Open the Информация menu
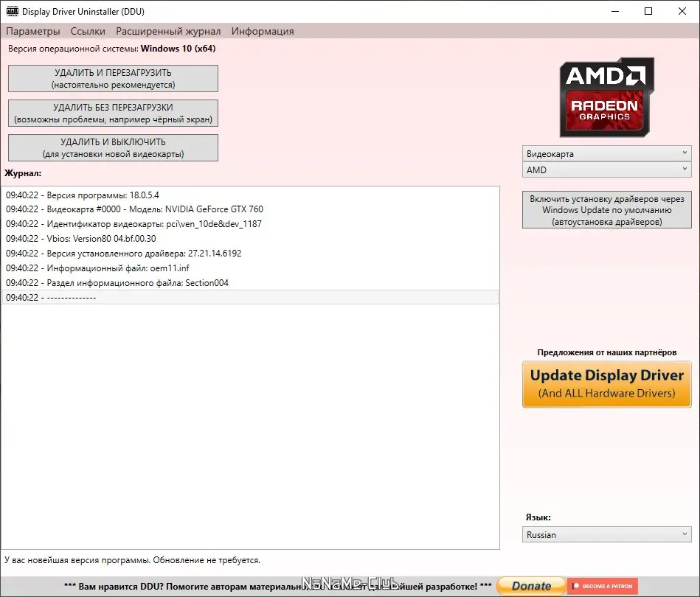This screenshot has height=597, width=700. pyautogui.click(x=263, y=31)
